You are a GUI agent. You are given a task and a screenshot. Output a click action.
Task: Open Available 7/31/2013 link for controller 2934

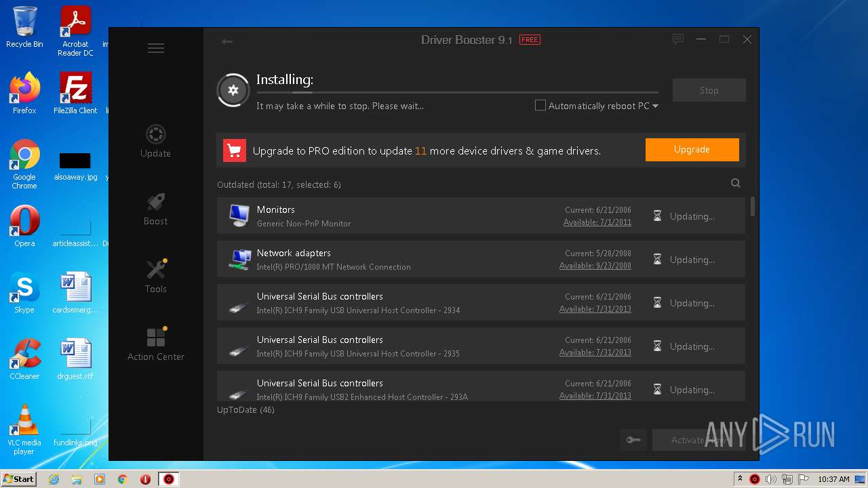click(595, 309)
